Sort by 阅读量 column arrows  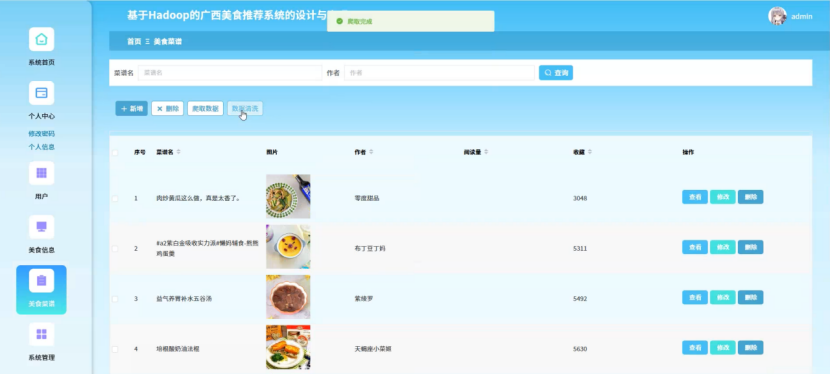click(486, 152)
